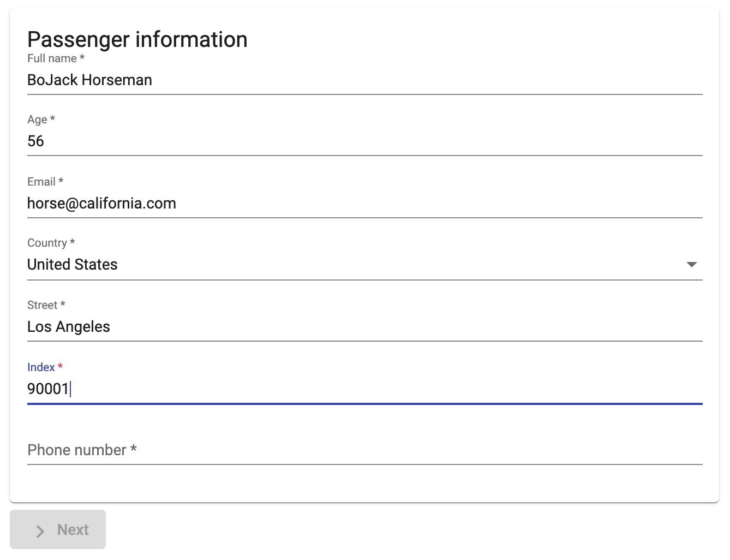Open the Country dropdown arrow
This screenshot has width=730, height=560.
pyautogui.click(x=691, y=265)
